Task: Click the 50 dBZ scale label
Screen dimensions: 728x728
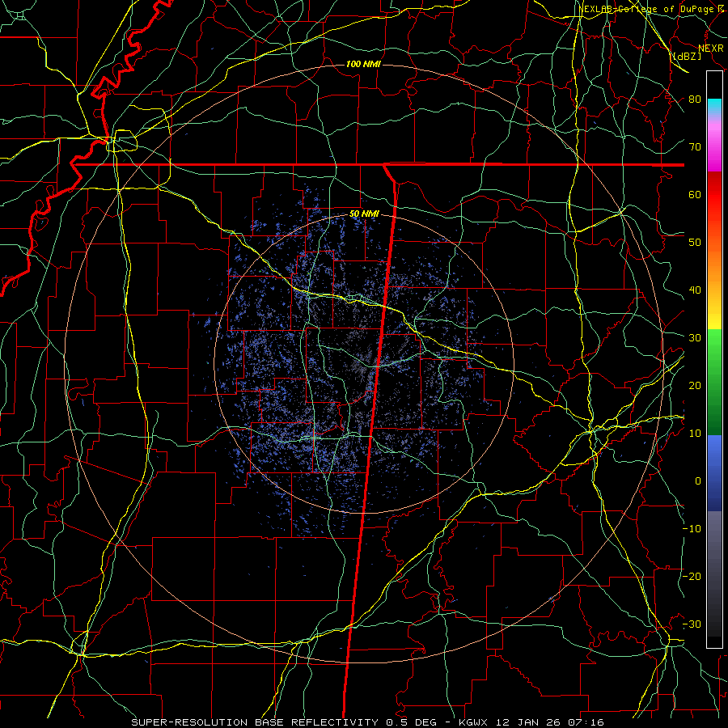Action: [695, 243]
